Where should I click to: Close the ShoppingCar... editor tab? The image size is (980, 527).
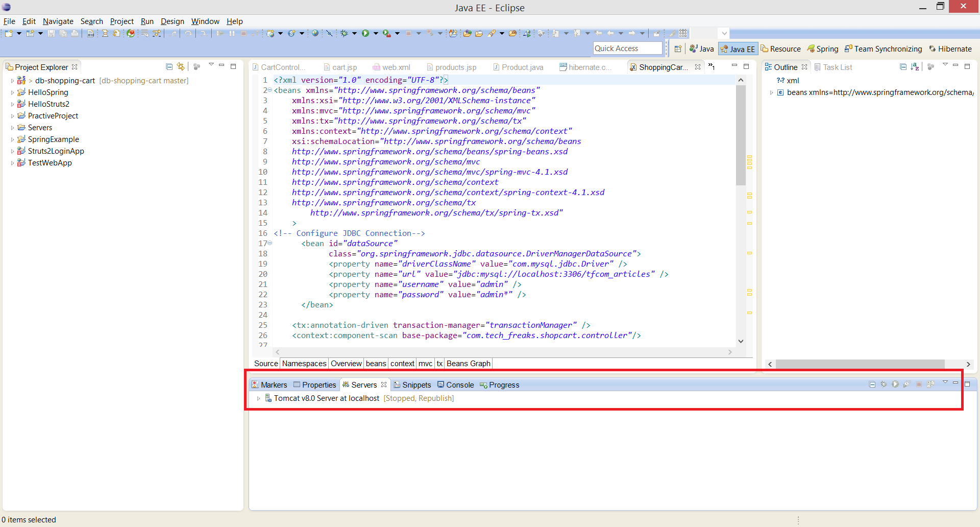coord(698,67)
